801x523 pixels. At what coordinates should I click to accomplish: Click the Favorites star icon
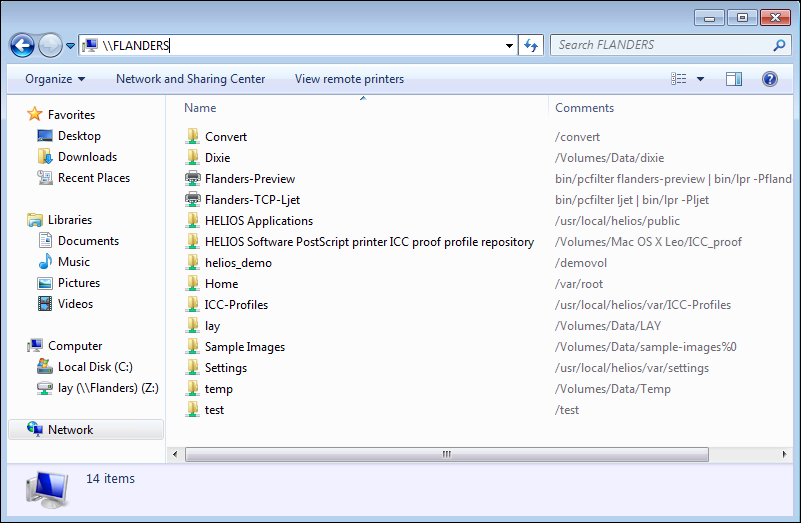click(35, 114)
